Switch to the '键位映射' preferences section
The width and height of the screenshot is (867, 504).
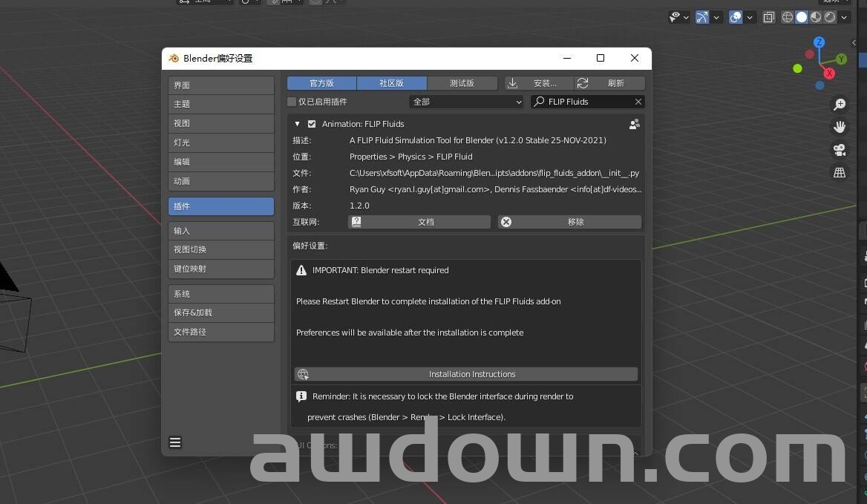coord(221,269)
